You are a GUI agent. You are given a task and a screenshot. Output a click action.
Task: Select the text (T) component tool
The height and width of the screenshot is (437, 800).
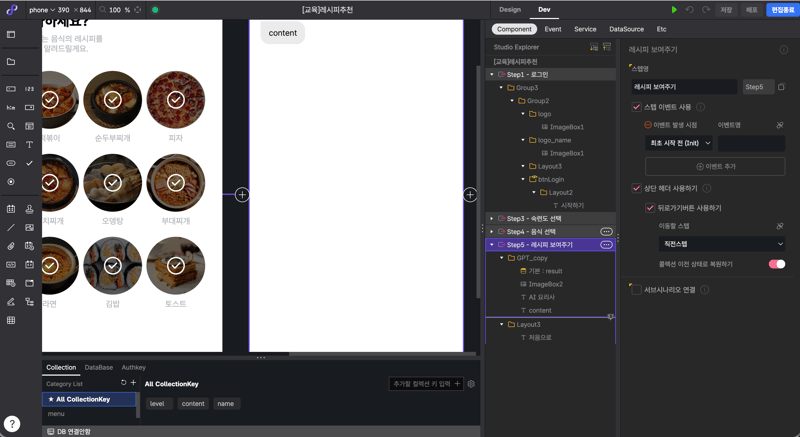pos(29,145)
